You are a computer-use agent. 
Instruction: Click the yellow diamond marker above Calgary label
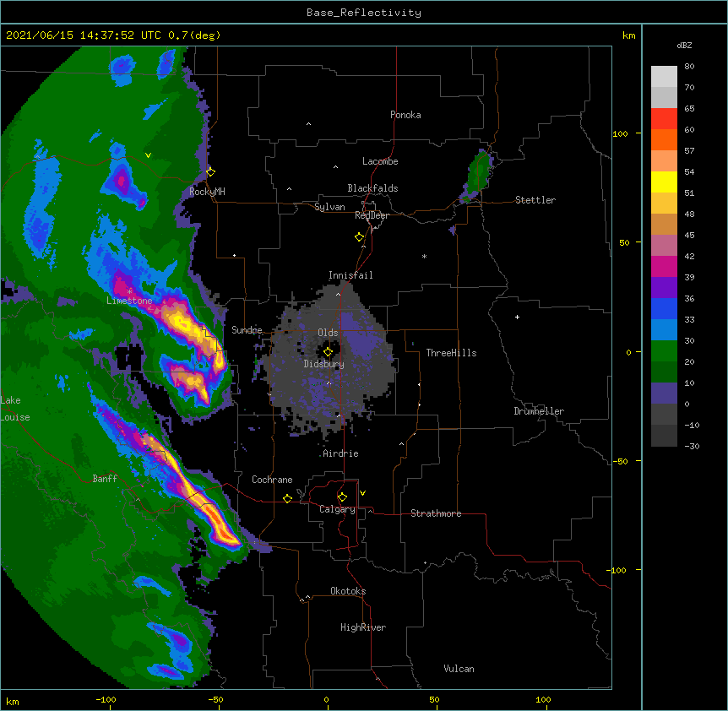342,497
